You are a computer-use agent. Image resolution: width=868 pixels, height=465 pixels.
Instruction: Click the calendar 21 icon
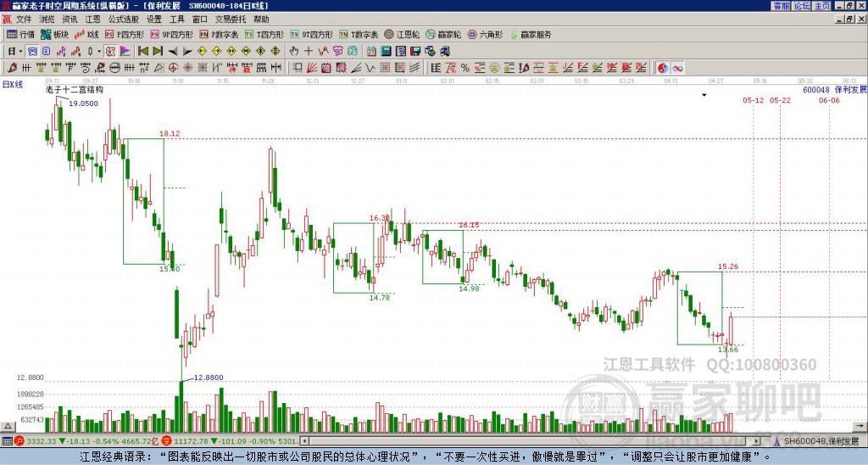click(x=371, y=52)
